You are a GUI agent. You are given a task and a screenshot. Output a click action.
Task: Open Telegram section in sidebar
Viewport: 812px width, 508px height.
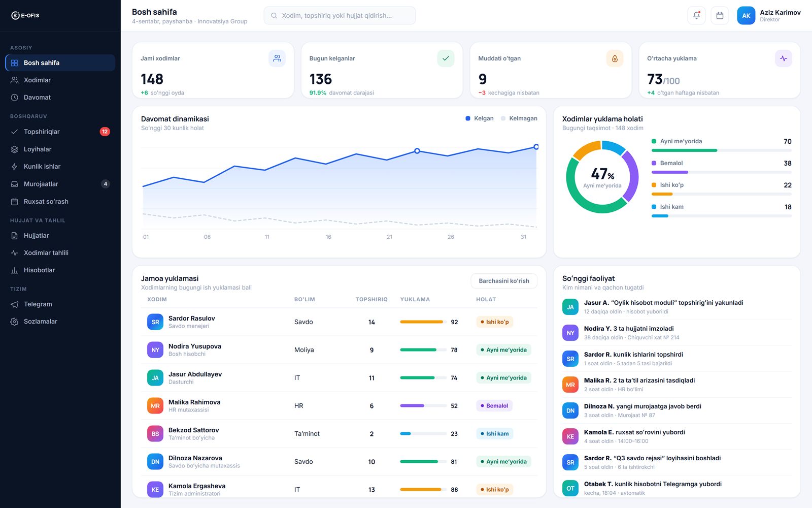[60, 304]
